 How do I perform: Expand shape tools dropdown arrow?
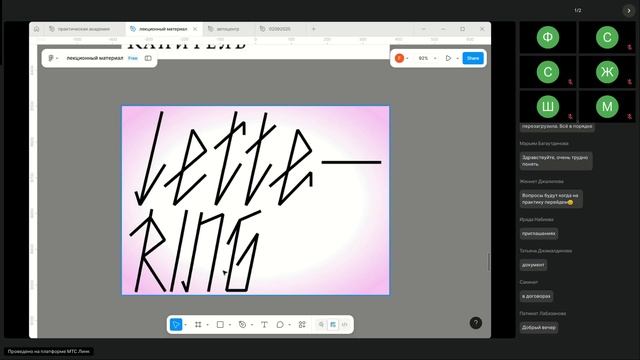pos(230,325)
